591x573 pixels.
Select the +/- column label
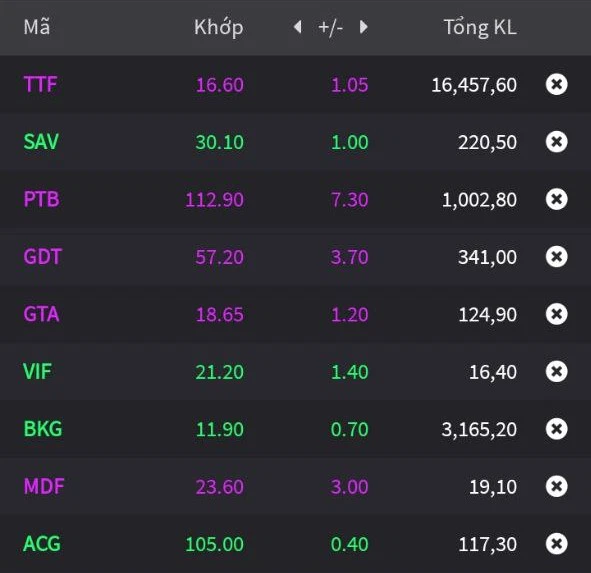[x=331, y=28]
